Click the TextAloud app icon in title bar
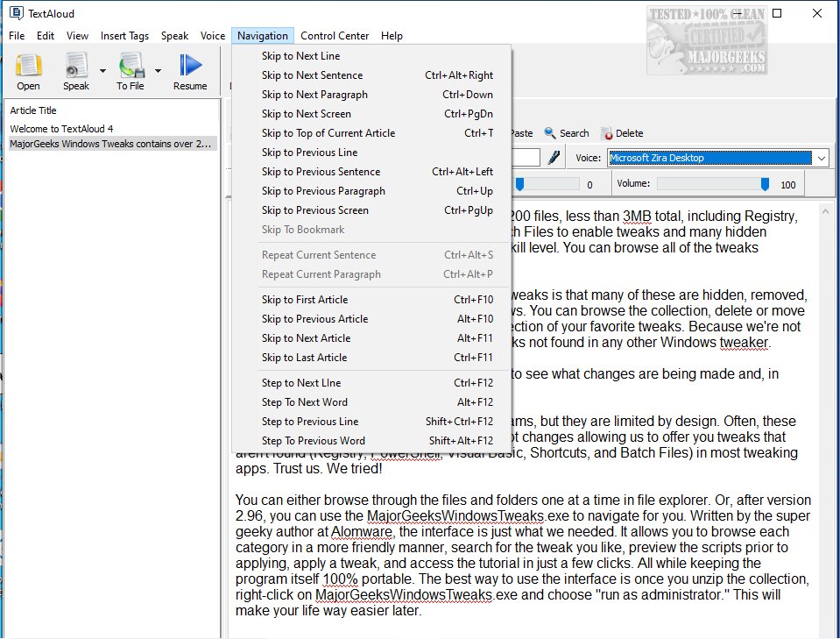Image resolution: width=840 pixels, height=639 pixels. (x=17, y=13)
